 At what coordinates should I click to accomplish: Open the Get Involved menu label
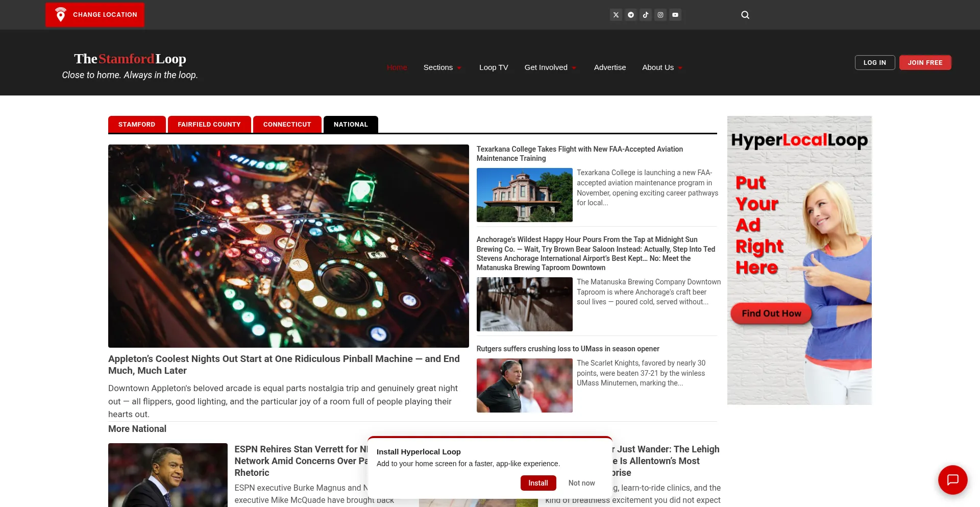click(546, 67)
